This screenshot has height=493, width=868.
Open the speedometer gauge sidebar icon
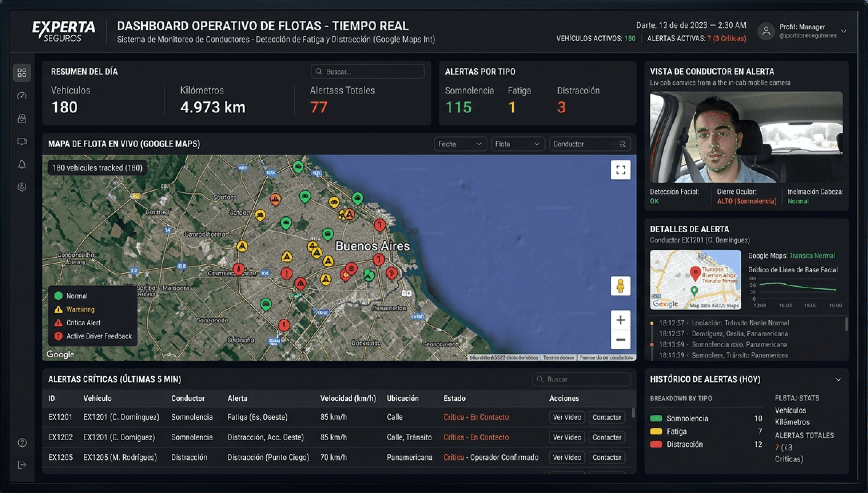pyautogui.click(x=22, y=96)
